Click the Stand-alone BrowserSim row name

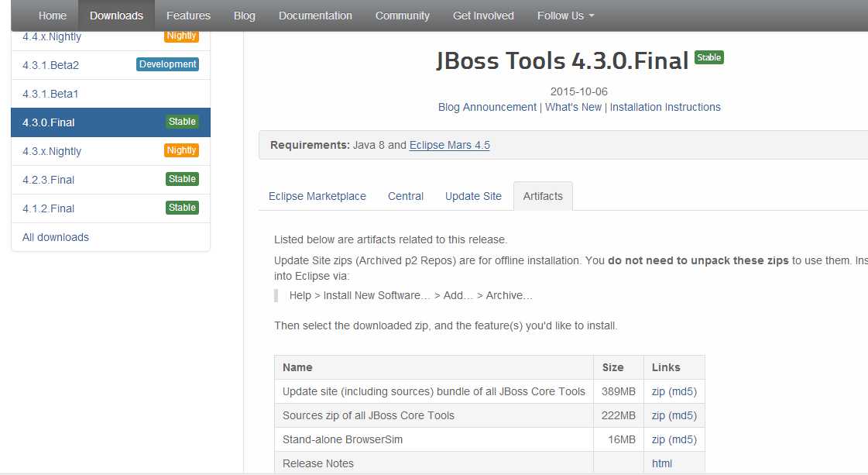343,439
